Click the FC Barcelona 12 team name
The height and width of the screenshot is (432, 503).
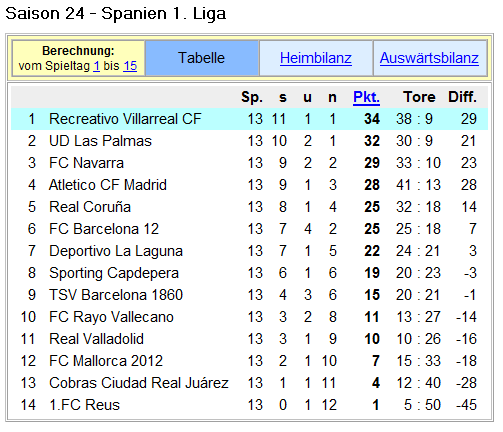pos(104,229)
